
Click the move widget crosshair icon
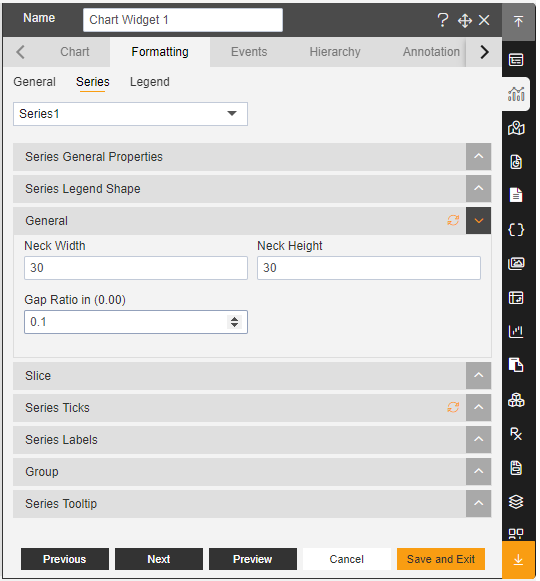465,20
